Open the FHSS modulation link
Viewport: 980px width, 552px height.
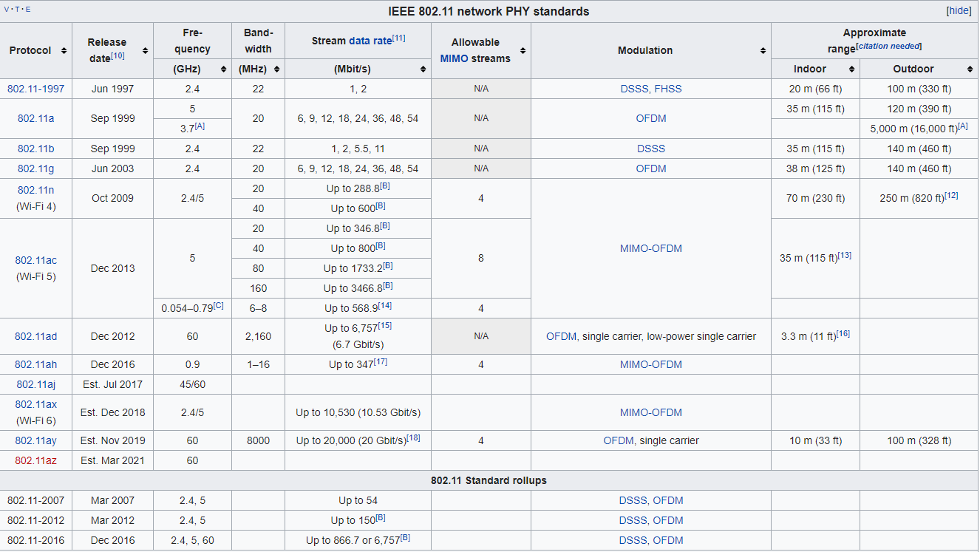tap(668, 89)
